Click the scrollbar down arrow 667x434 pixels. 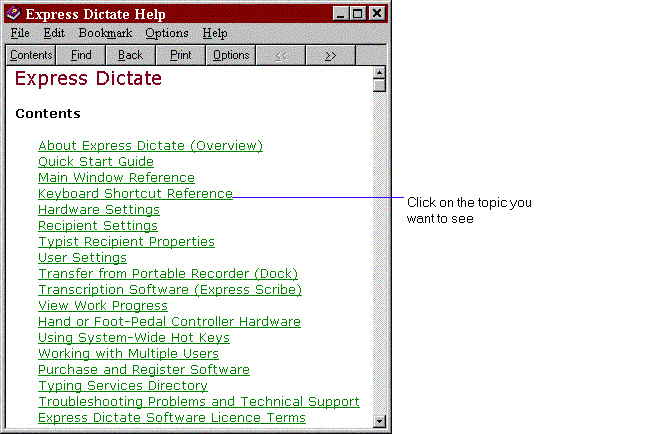(379, 421)
